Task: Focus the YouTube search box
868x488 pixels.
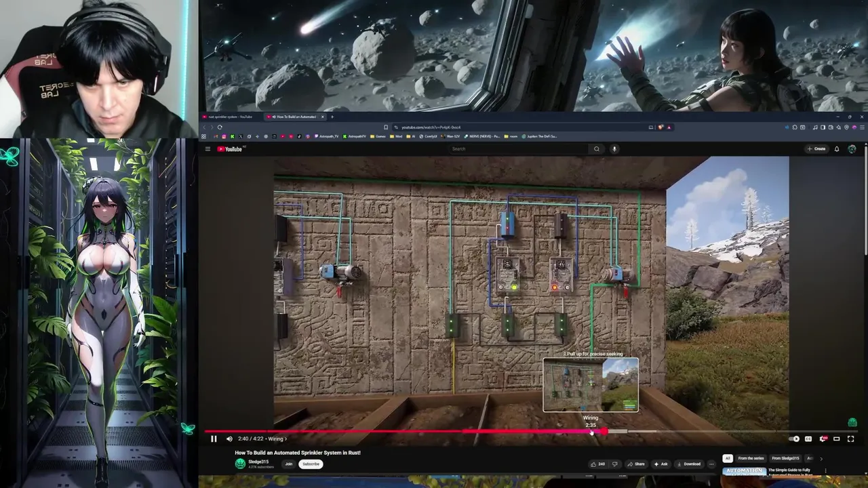Action: coord(519,149)
